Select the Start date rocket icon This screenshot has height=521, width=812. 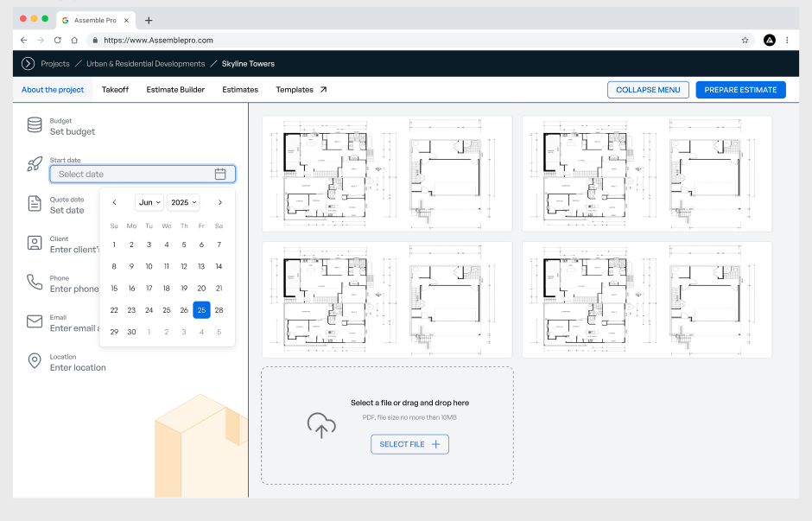point(35,164)
